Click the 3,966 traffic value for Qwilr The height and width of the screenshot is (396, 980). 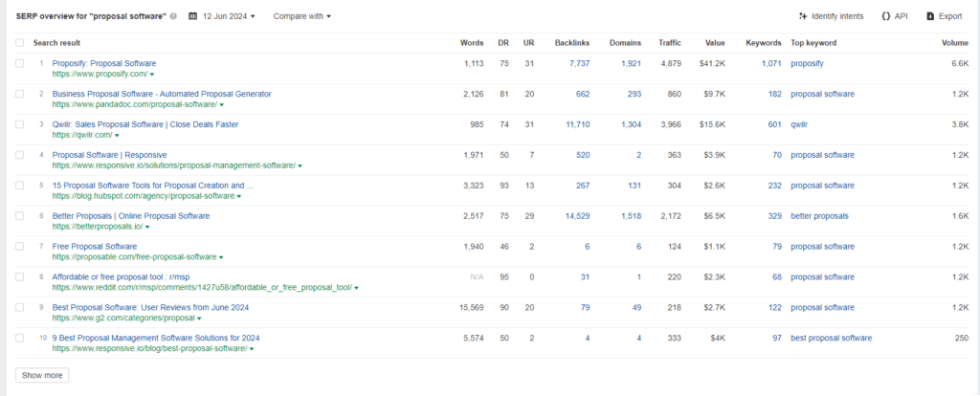[x=671, y=124]
